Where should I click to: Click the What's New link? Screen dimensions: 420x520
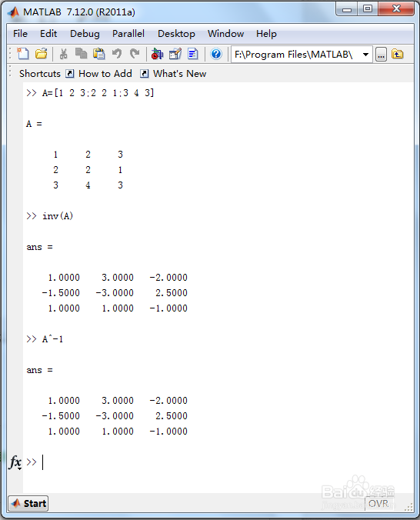pos(179,74)
